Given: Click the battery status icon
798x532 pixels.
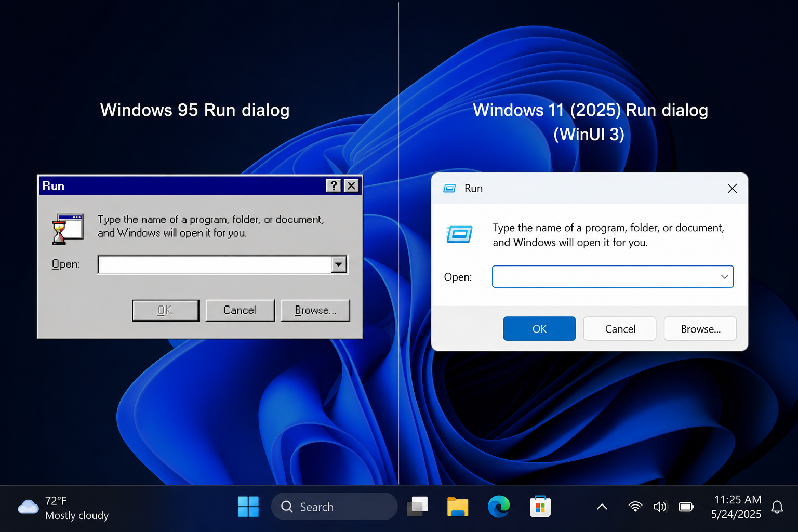Looking at the screenshot, I should pyautogui.click(x=686, y=507).
